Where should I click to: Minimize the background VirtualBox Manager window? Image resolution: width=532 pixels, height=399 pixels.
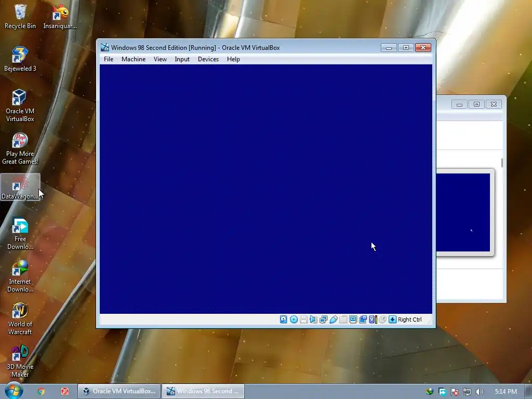click(x=459, y=104)
